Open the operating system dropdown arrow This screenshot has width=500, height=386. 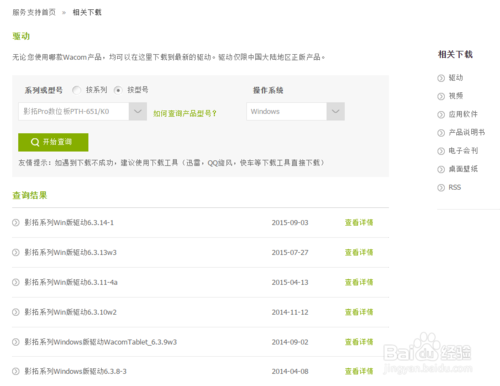[x=335, y=111]
